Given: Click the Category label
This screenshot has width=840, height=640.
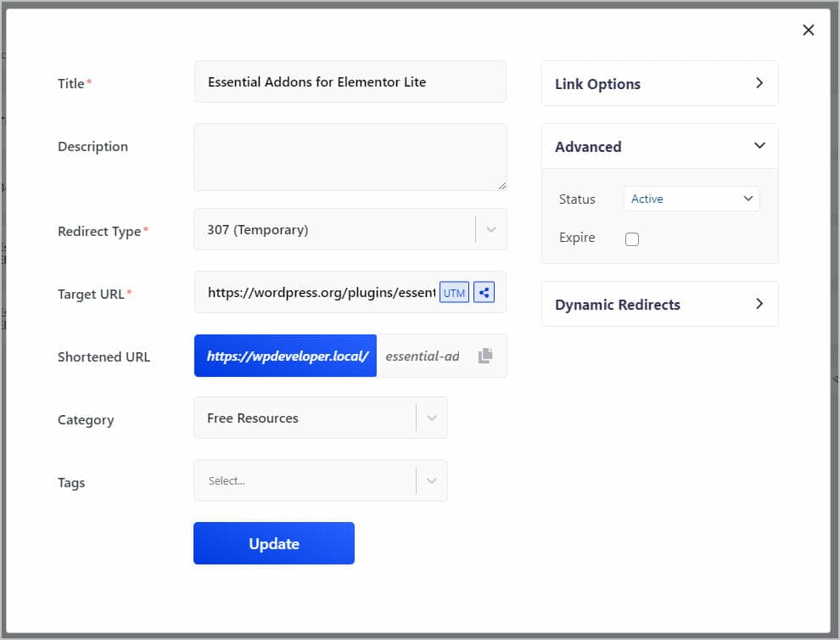Looking at the screenshot, I should point(86,419).
